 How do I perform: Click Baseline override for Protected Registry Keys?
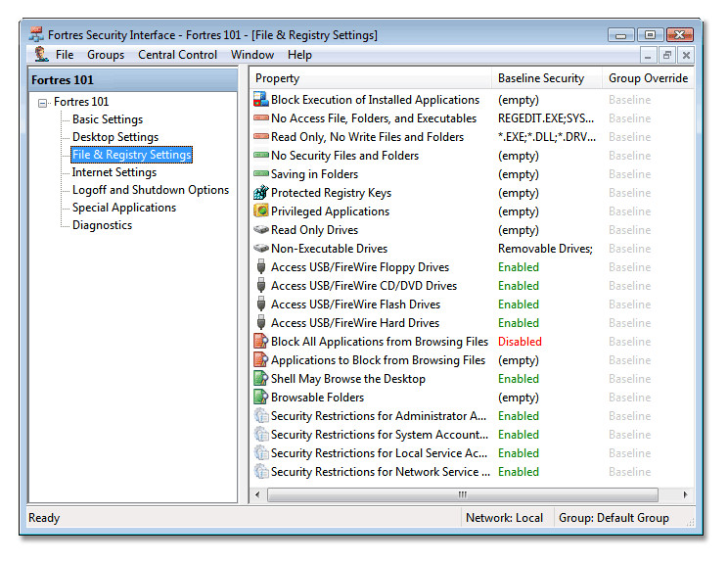pyautogui.click(x=629, y=193)
